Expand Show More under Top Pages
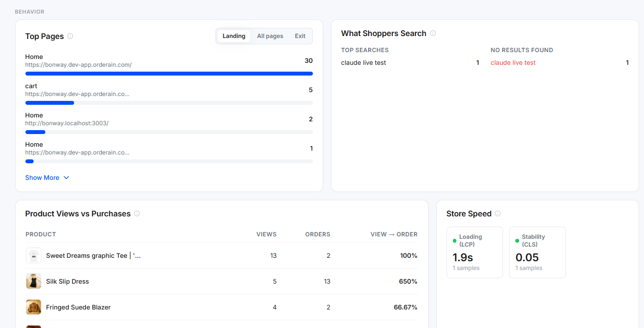The height and width of the screenshot is (328, 644). (47, 178)
